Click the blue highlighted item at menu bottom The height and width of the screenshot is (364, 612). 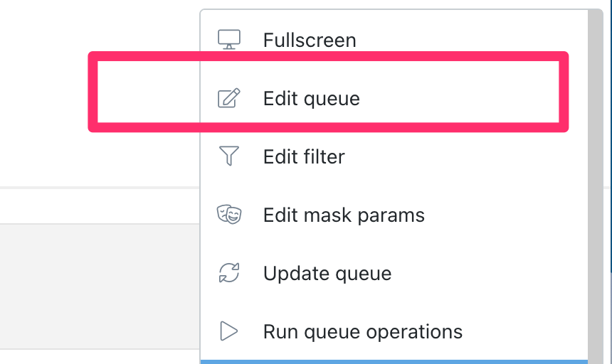tap(395, 361)
